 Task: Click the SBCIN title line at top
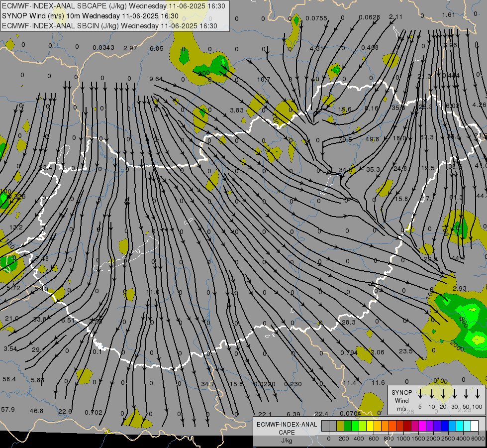109,26
